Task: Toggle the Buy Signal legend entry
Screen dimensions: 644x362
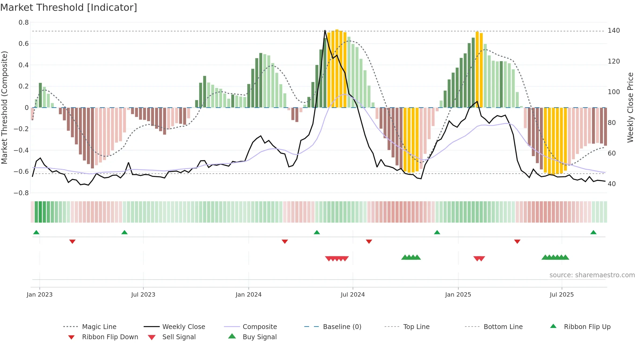Action: (x=252, y=337)
